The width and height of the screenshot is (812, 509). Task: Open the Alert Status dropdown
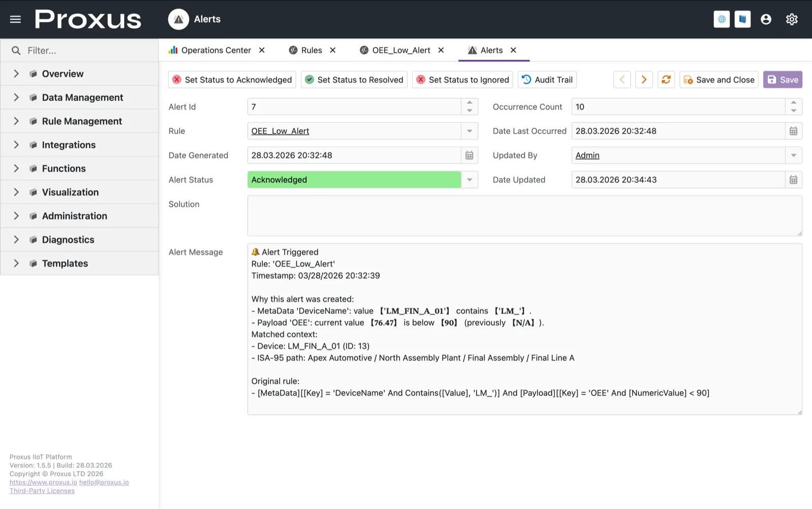(469, 180)
